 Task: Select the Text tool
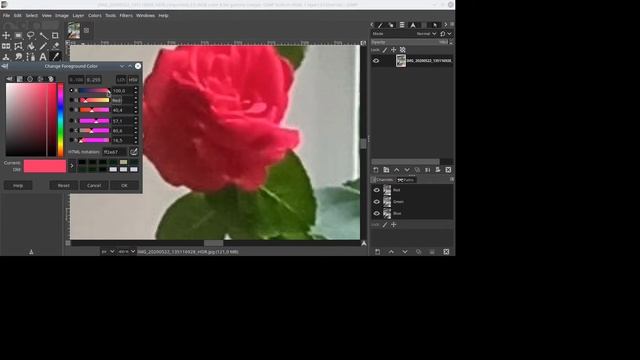point(43,57)
